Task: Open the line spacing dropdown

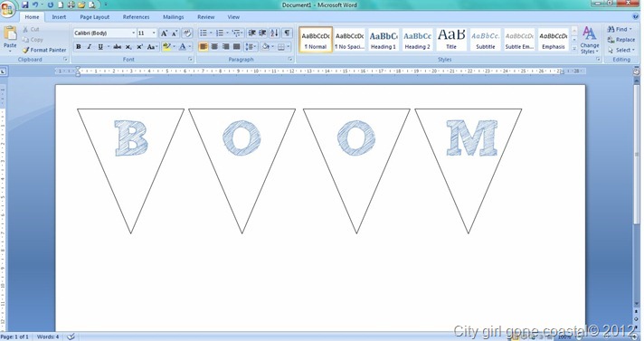Action: point(251,47)
